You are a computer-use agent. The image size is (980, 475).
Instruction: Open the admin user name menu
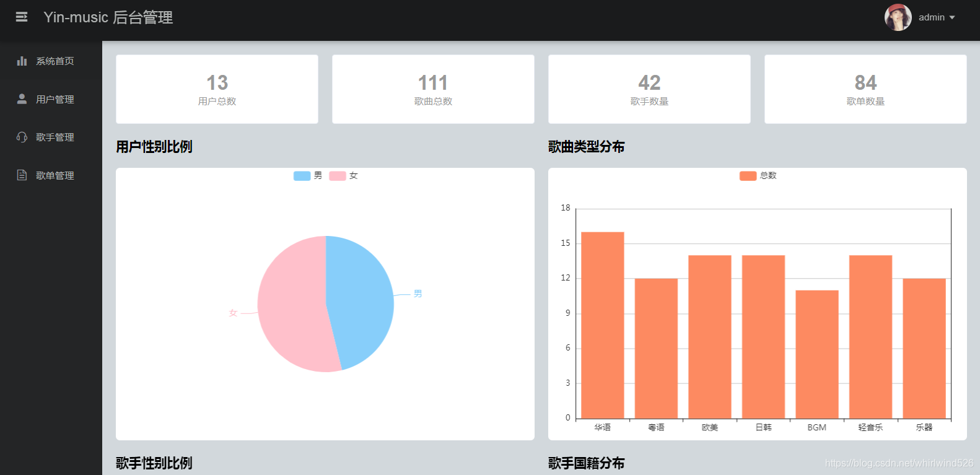(x=932, y=17)
